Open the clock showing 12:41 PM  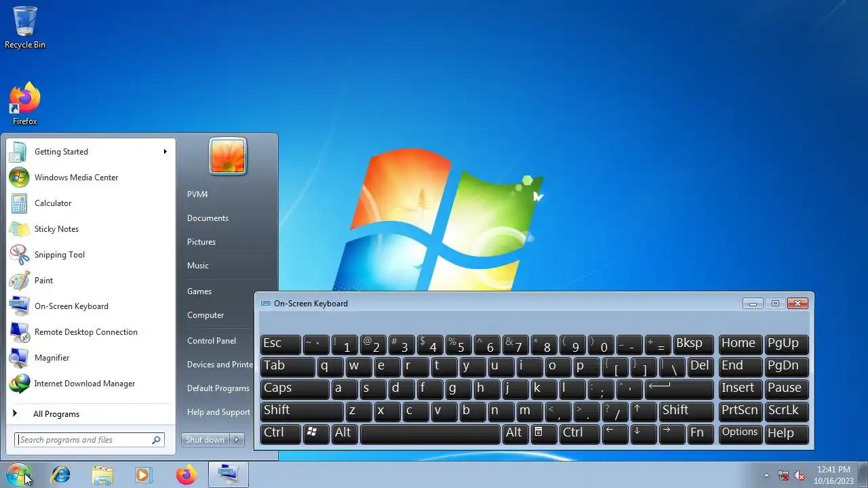833,469
